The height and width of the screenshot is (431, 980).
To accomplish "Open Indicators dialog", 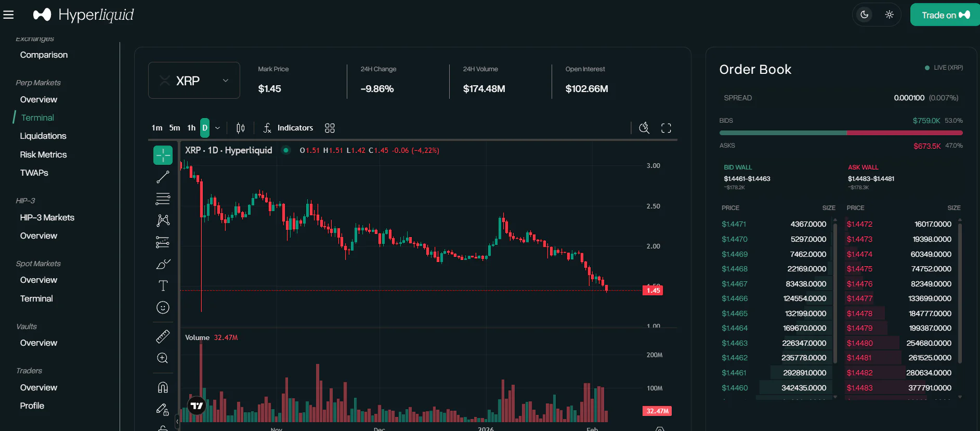I will (288, 128).
